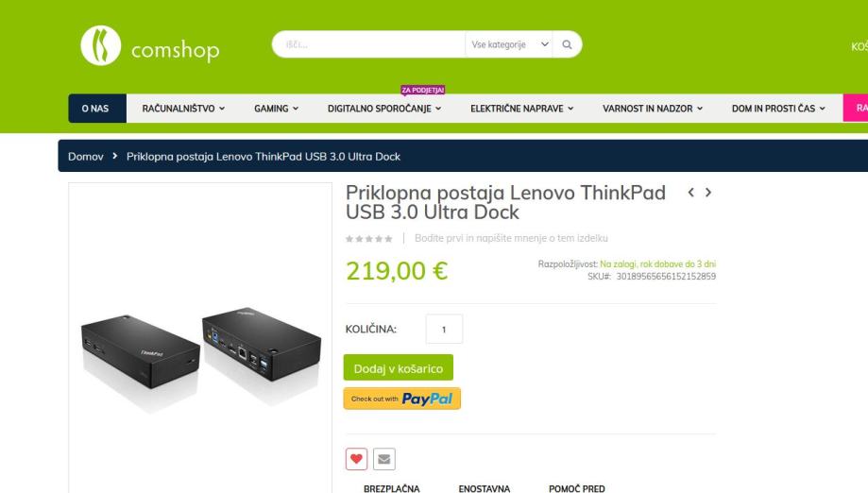Click the search magnifier icon
The height and width of the screenshot is (493, 868).
(567, 44)
